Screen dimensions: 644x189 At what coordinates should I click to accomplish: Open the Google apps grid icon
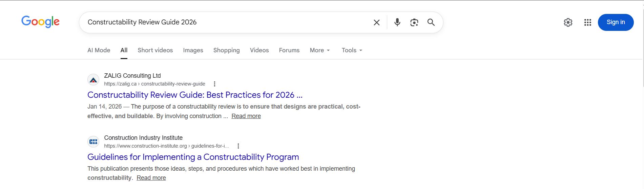(x=587, y=22)
